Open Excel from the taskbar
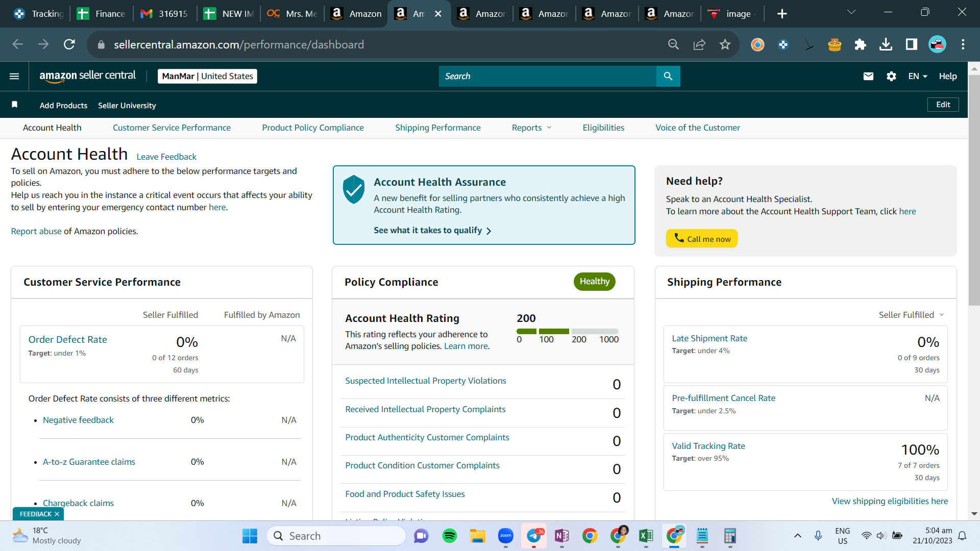This screenshot has width=980, height=551. pyautogui.click(x=646, y=536)
